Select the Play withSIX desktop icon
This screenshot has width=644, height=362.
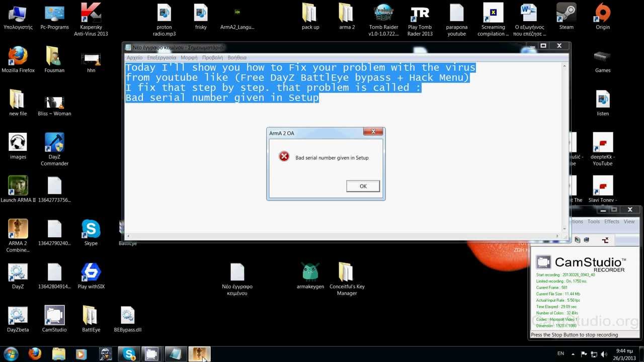tap(91, 277)
